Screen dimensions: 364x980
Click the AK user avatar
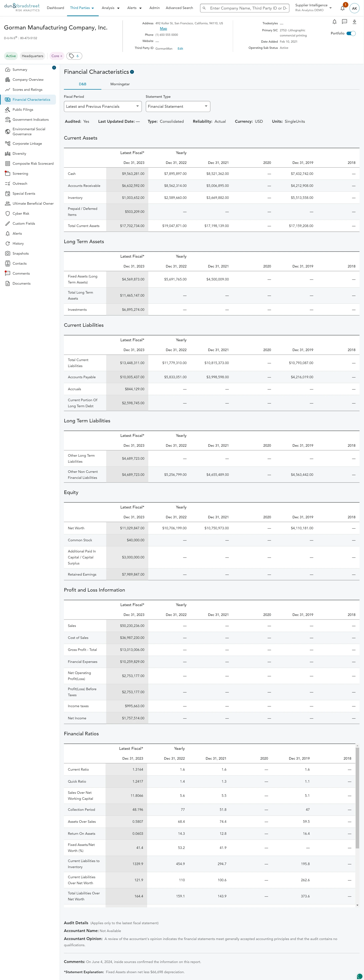(x=354, y=8)
